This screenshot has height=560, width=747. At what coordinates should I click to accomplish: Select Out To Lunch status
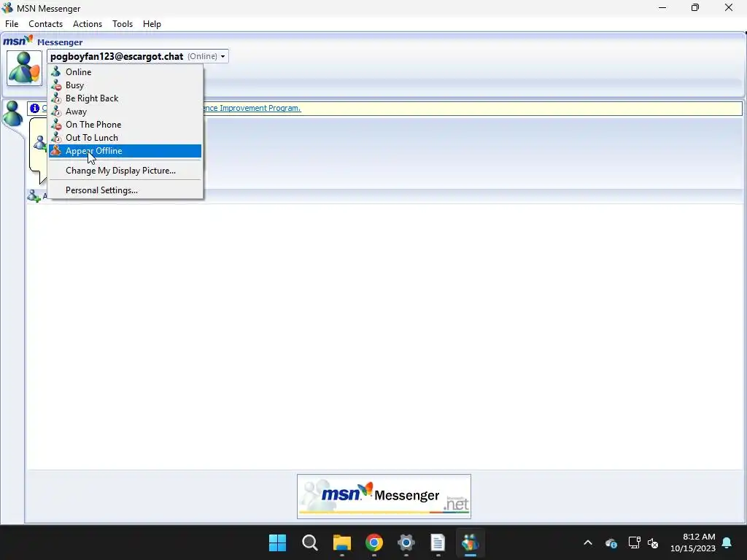coord(125,138)
